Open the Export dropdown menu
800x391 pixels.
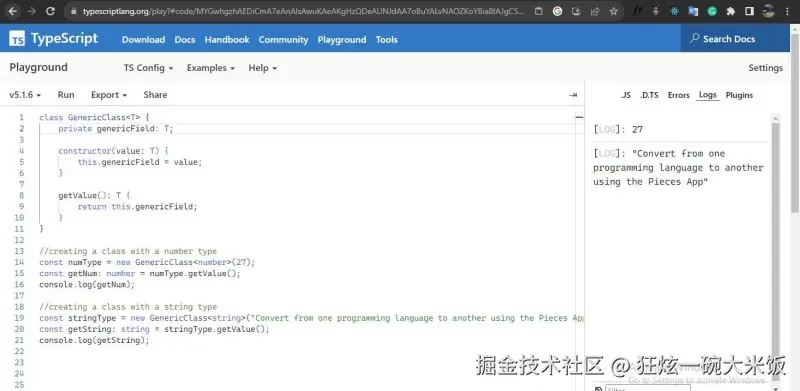(x=109, y=95)
